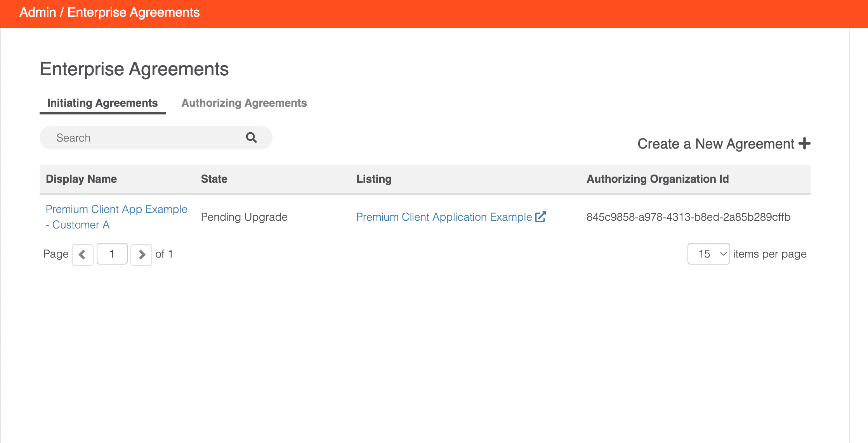Click the authorizing organization id value 845c9858
This screenshot has height=443, width=868.
(x=688, y=217)
